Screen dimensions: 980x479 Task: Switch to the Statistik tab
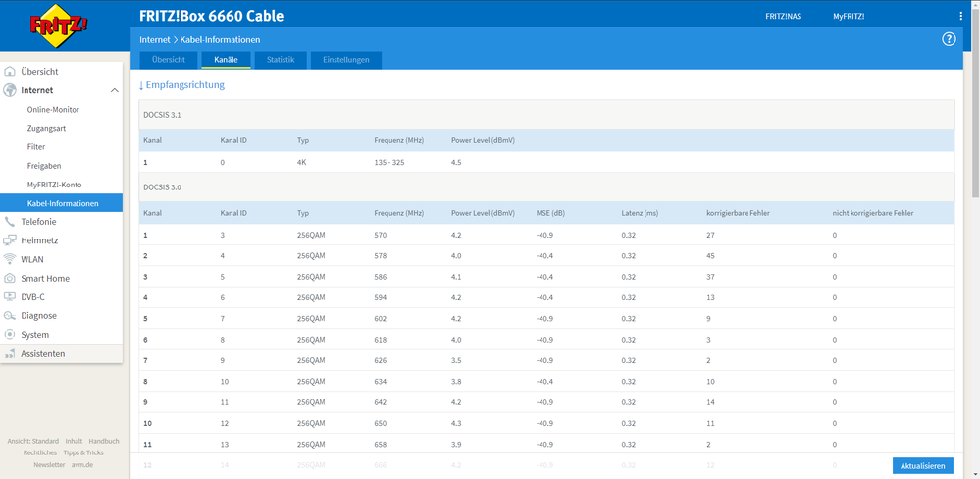click(x=280, y=60)
